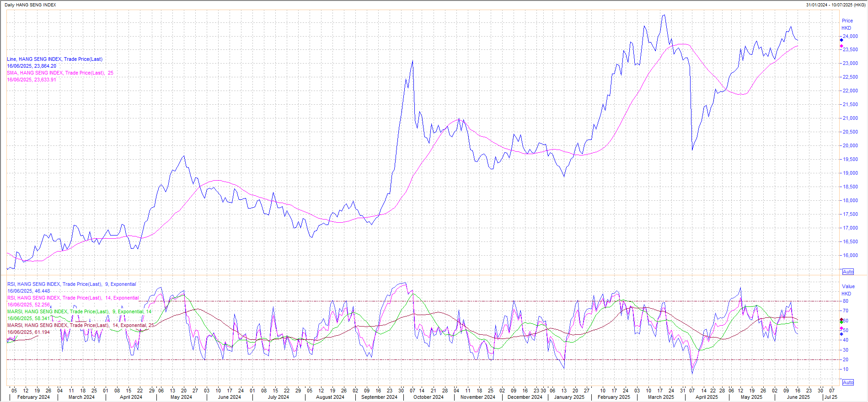Select the magenta SMA diamond marker on price axis

point(841,46)
